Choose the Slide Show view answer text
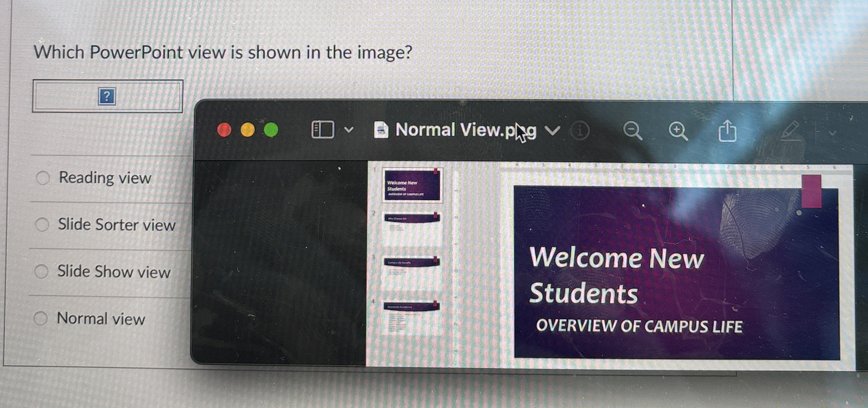The image size is (868, 408). [x=114, y=272]
